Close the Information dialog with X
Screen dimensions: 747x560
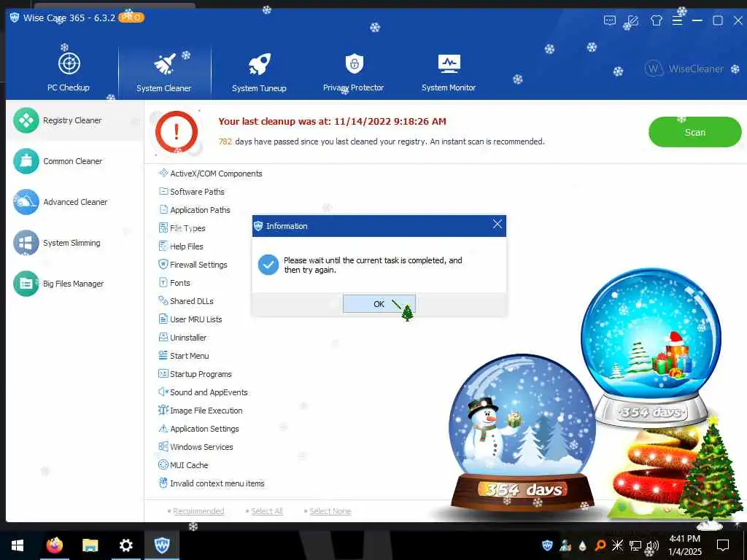pyautogui.click(x=497, y=224)
